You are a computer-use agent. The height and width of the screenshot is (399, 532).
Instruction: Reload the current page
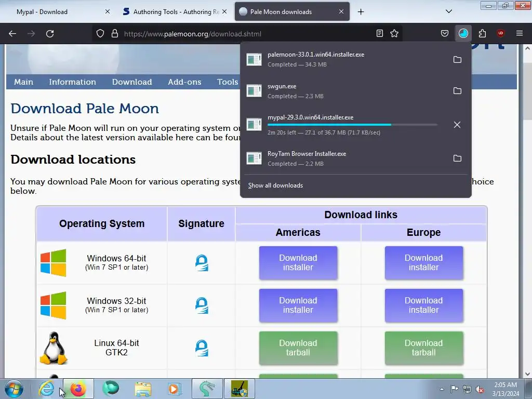pos(50,34)
